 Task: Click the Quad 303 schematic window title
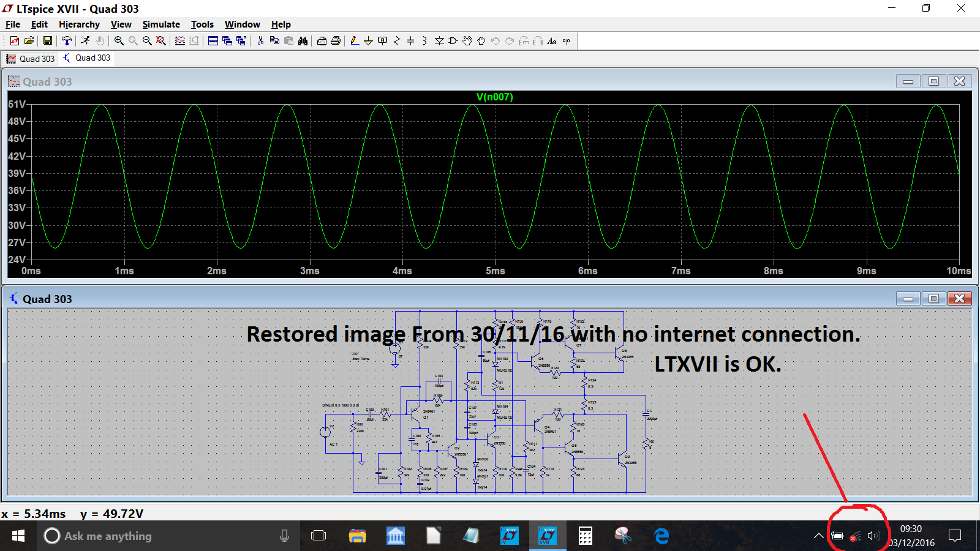(x=47, y=299)
